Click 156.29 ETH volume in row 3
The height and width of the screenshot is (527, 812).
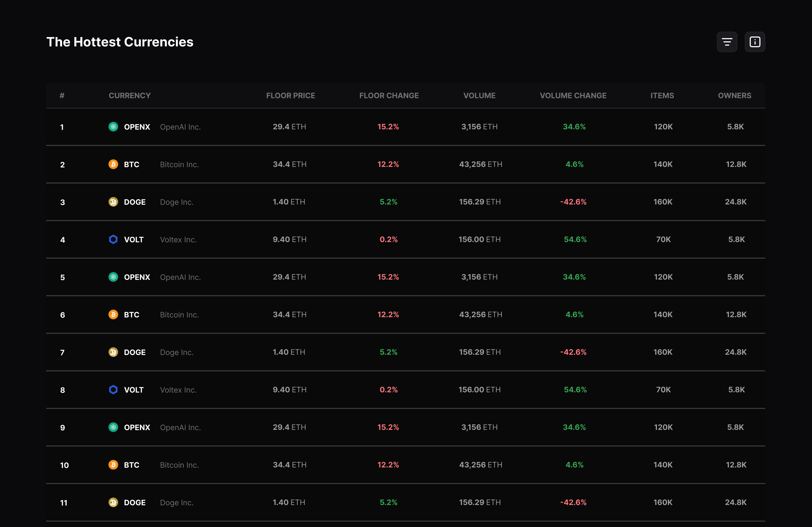point(480,202)
